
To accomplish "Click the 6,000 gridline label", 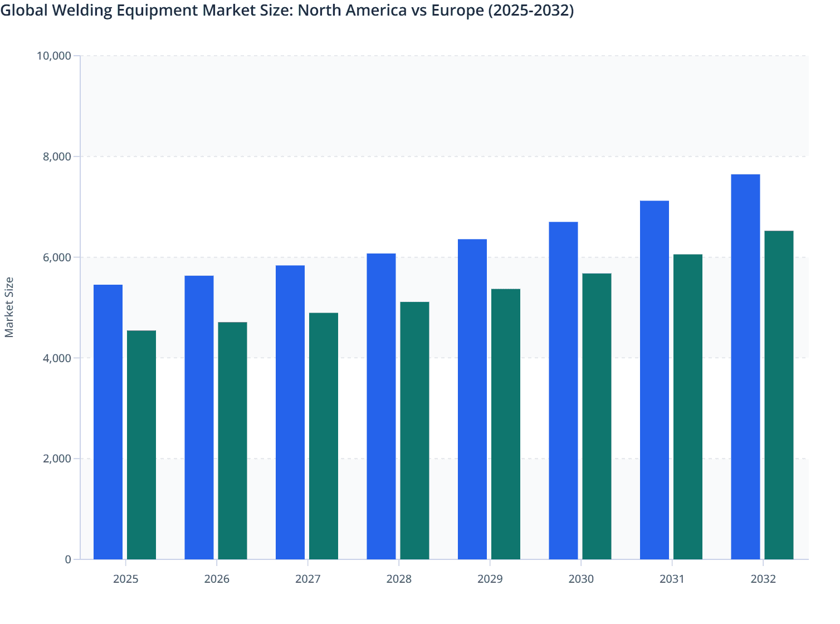I will 58,256.
